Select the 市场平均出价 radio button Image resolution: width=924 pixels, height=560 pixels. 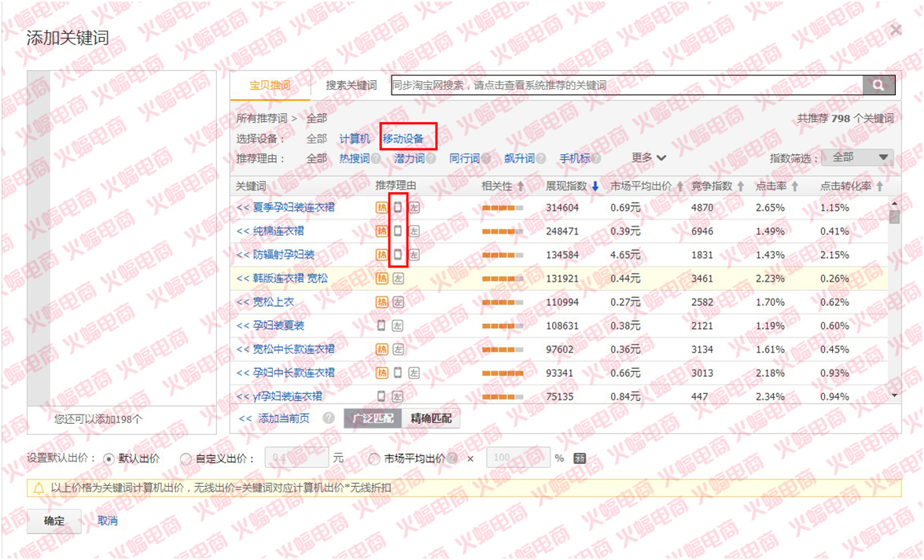tap(374, 459)
